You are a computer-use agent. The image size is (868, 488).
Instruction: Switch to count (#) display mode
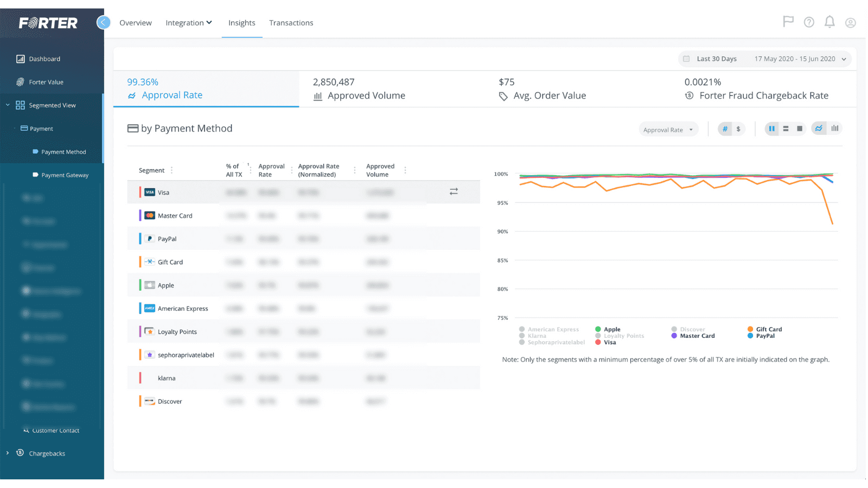coord(725,129)
